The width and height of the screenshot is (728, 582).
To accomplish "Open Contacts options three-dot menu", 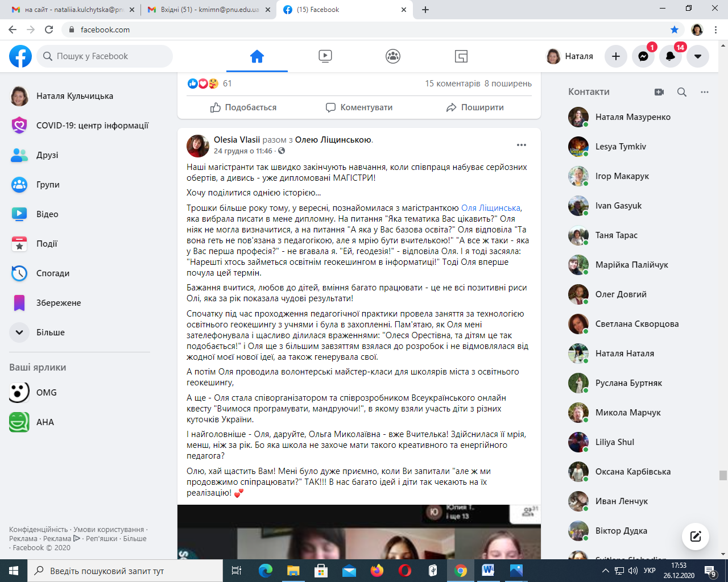I will coord(705,92).
